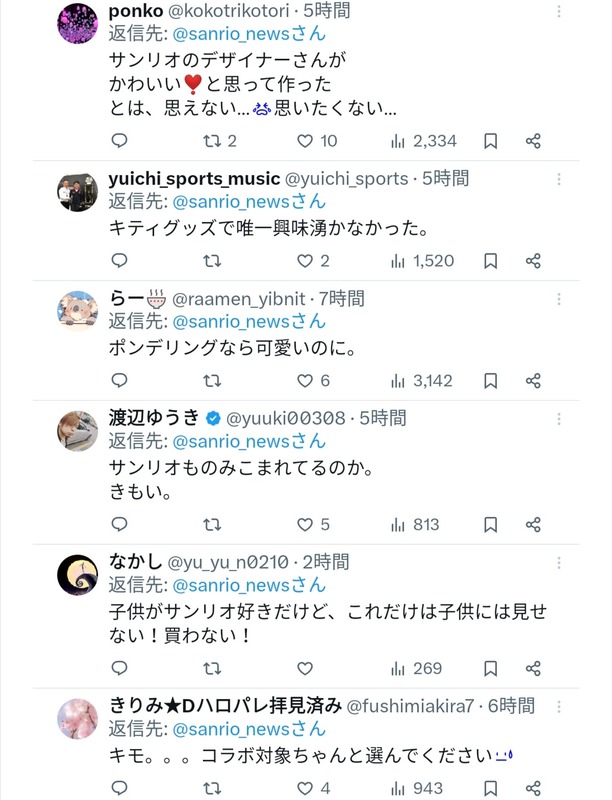This screenshot has height=800, width=612.
Task: Open more options on raamen_yibnit's tweet
Action: tap(559, 299)
